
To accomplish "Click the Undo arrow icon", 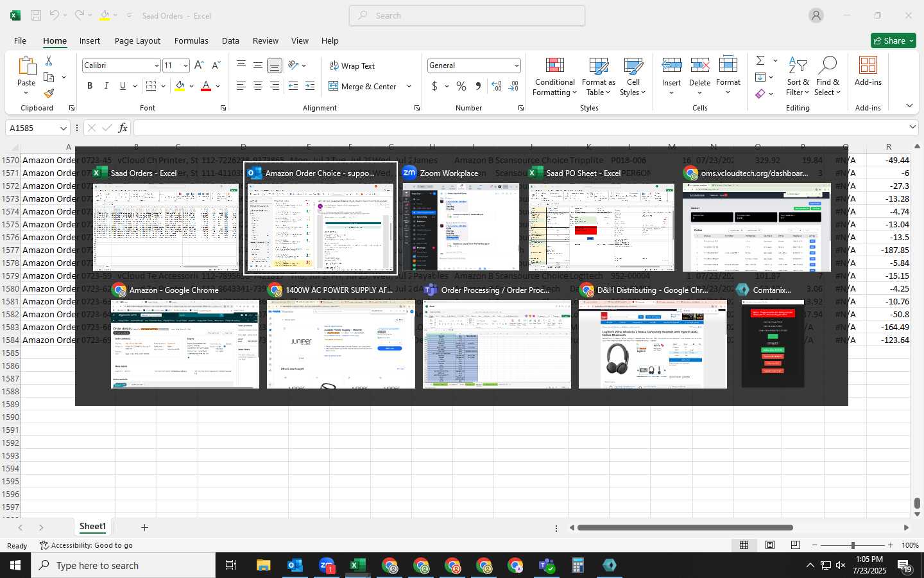I will tap(55, 15).
